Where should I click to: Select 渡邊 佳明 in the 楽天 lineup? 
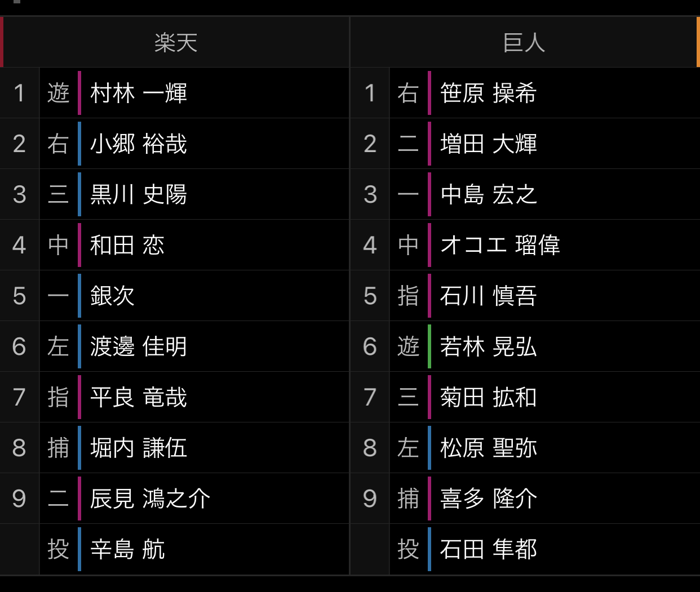tap(139, 346)
